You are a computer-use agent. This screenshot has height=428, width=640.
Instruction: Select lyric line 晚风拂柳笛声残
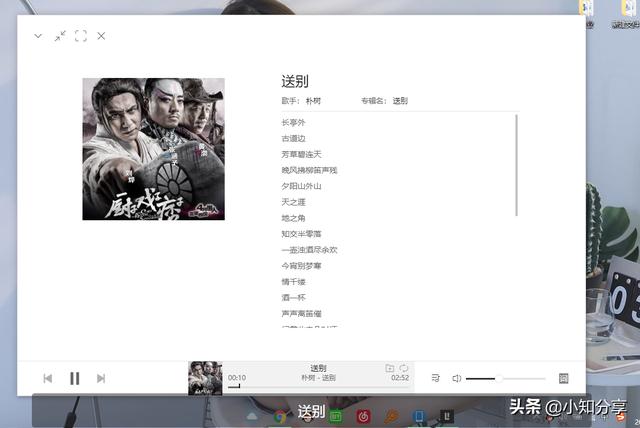click(309, 170)
